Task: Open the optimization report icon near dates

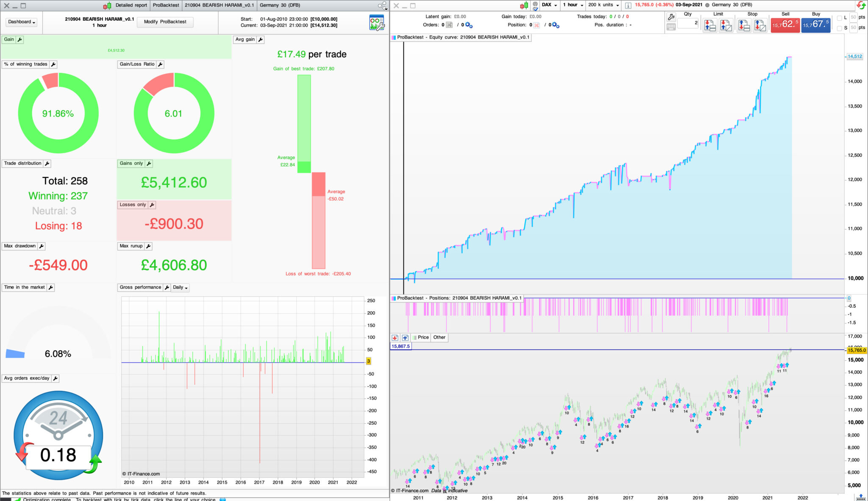Action: [x=376, y=23]
